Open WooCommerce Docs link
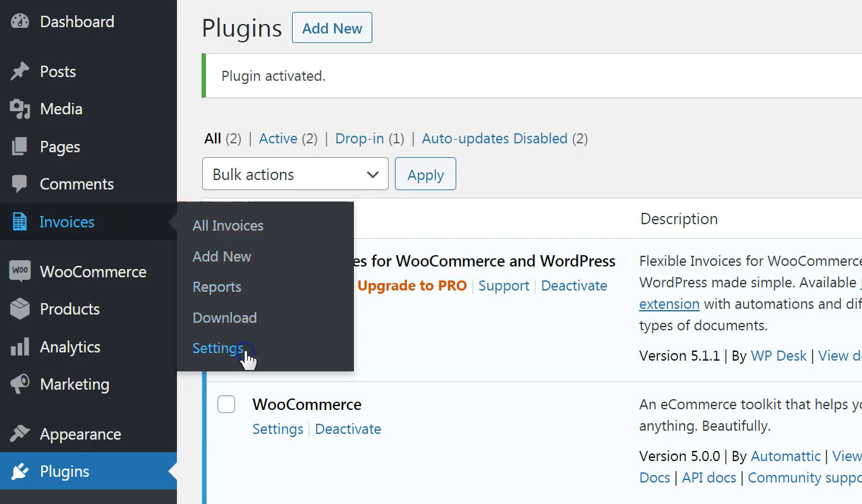Image resolution: width=862 pixels, height=504 pixels. (655, 477)
